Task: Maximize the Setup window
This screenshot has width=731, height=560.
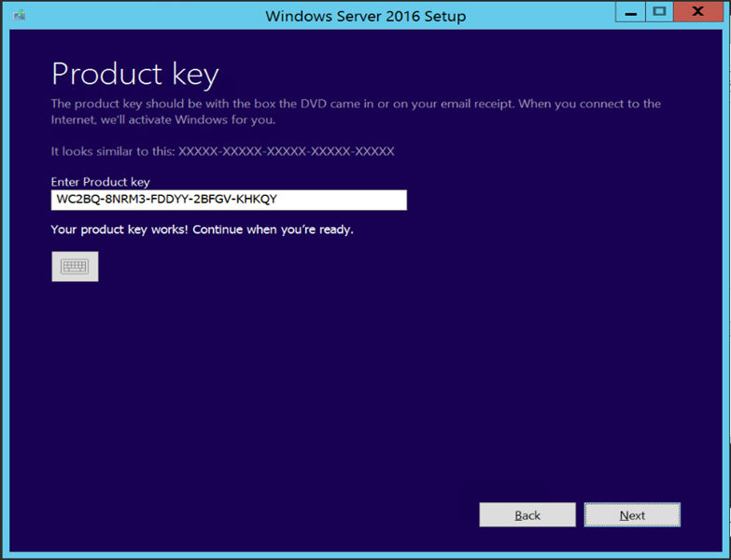Action: tap(659, 13)
